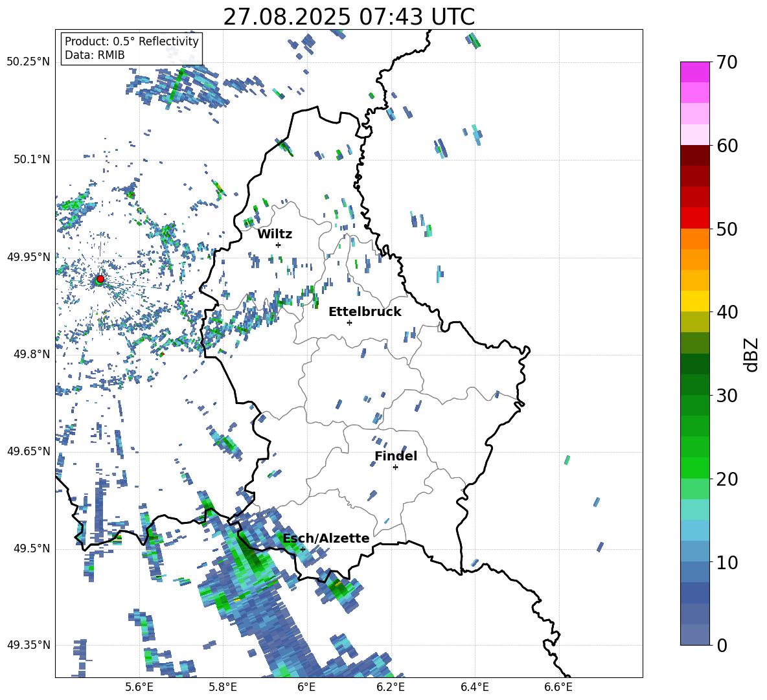Viewport: 767px width, 700px height.
Task: Click the red radar site marker
Action: pos(100,278)
